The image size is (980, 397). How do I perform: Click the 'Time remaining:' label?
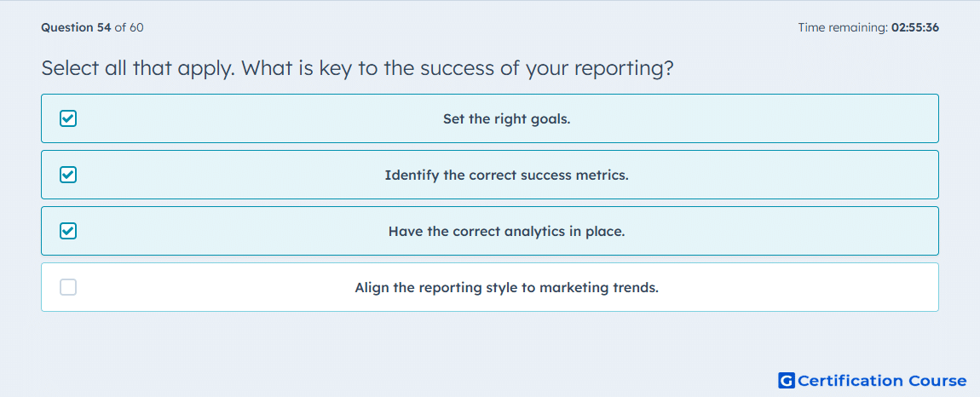[843, 27]
